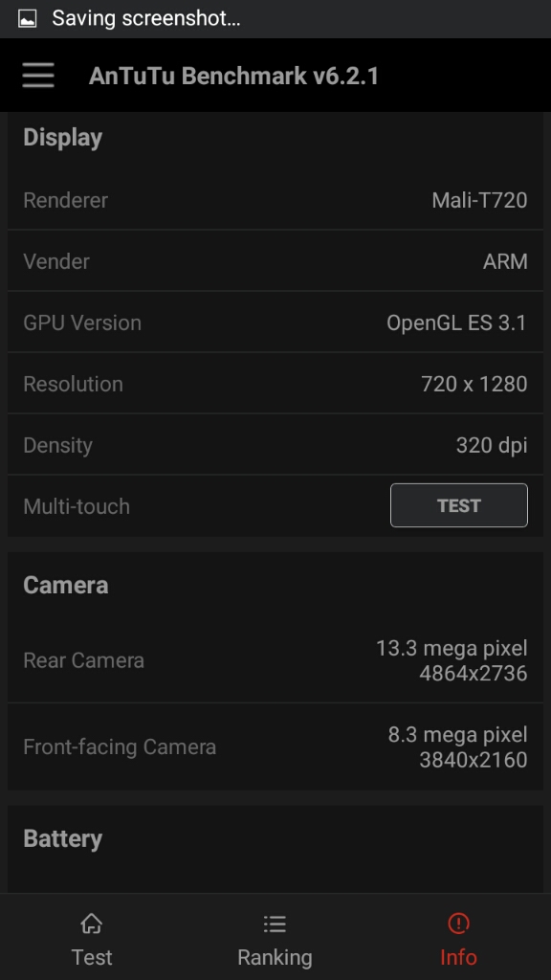
Task: Select the Rear Camera 13.3 mega pixel row
Action: pyautogui.click(x=275, y=660)
